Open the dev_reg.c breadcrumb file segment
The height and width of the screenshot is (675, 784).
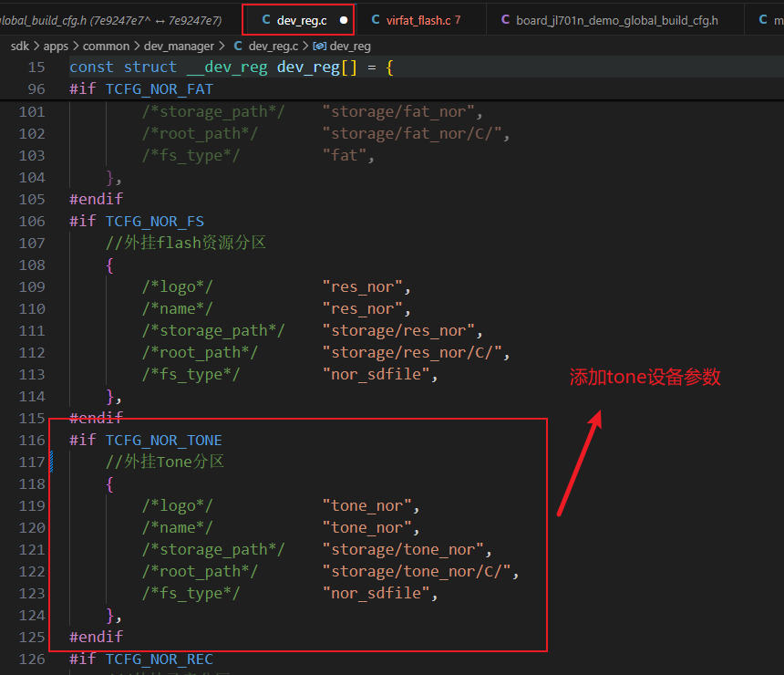click(x=273, y=46)
